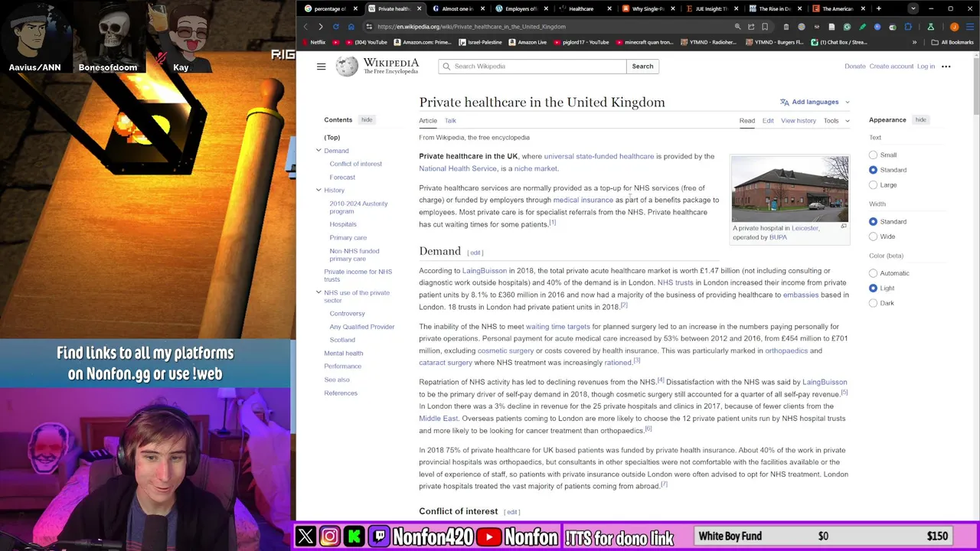Click the Donate link
Image resolution: width=980 pixels, height=551 pixels.
point(854,67)
